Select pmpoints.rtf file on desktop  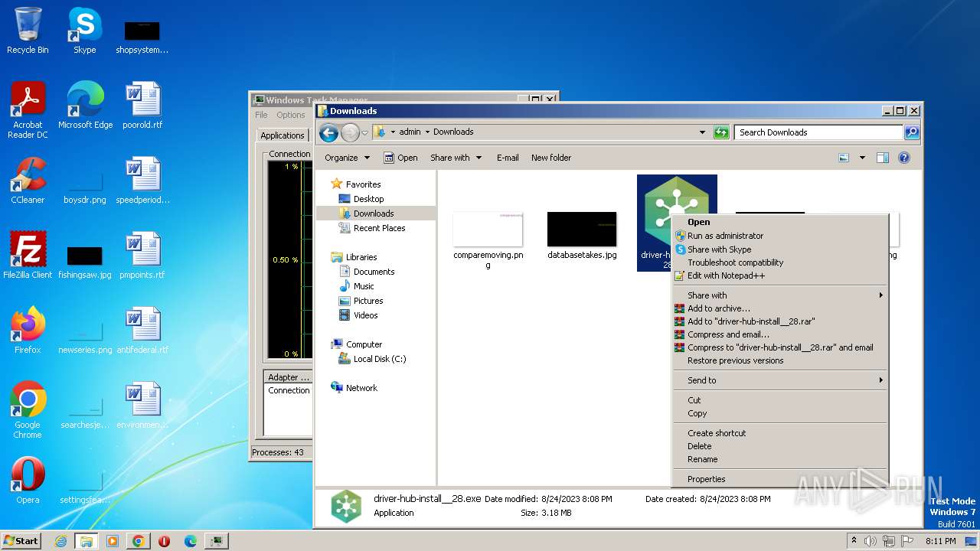click(x=142, y=255)
